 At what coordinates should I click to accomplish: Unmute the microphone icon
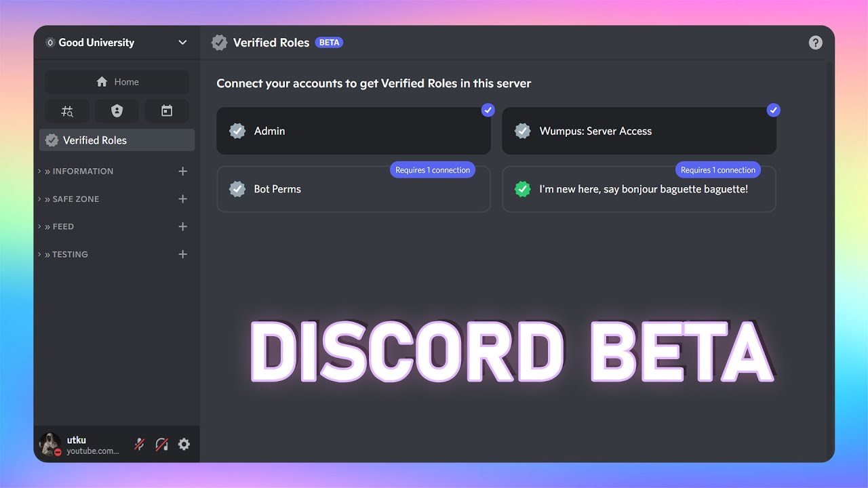coord(139,445)
